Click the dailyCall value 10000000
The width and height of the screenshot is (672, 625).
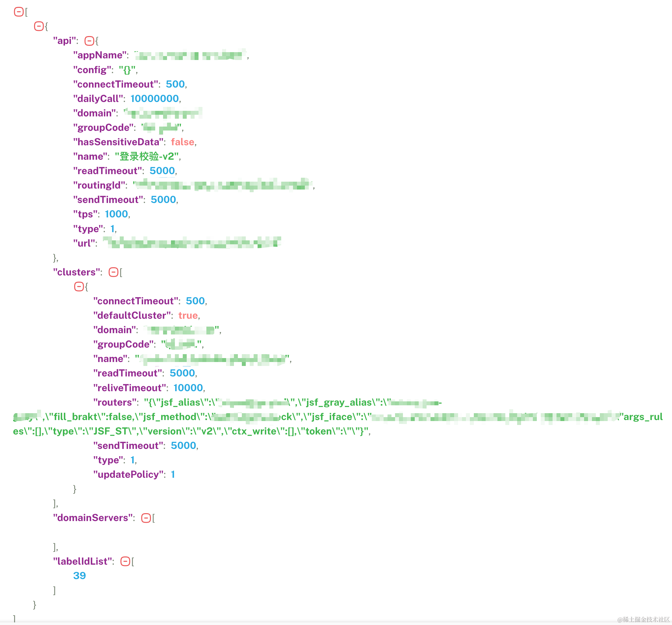tap(155, 99)
